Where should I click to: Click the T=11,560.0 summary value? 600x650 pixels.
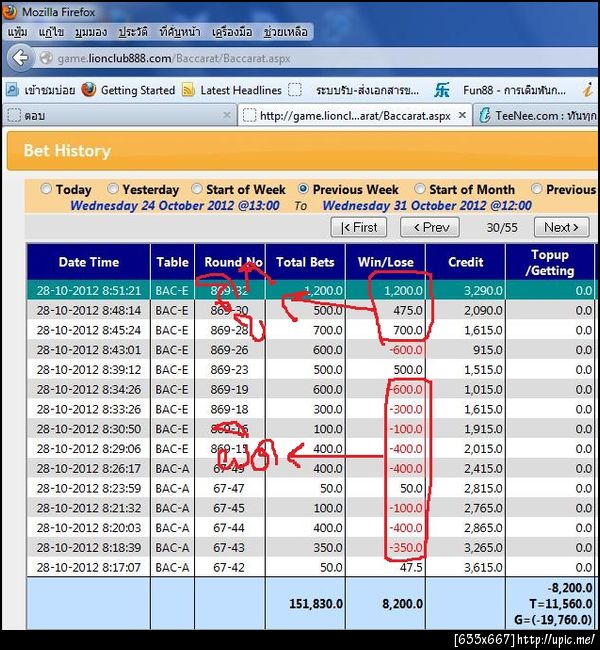click(560, 604)
